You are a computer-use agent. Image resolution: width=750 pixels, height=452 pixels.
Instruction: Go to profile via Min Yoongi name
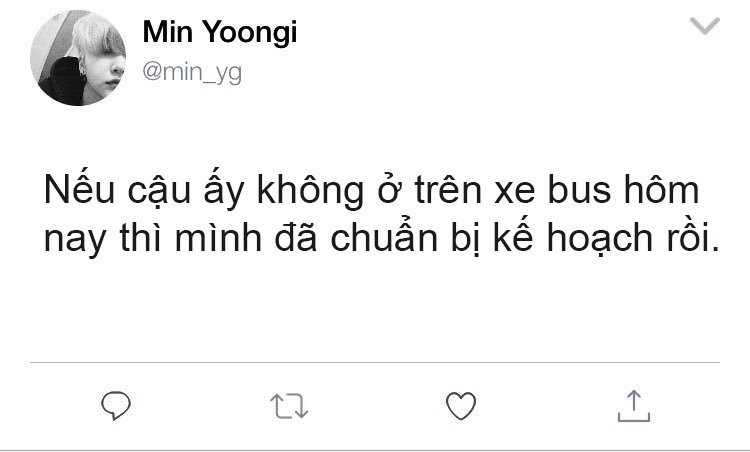pos(220,32)
